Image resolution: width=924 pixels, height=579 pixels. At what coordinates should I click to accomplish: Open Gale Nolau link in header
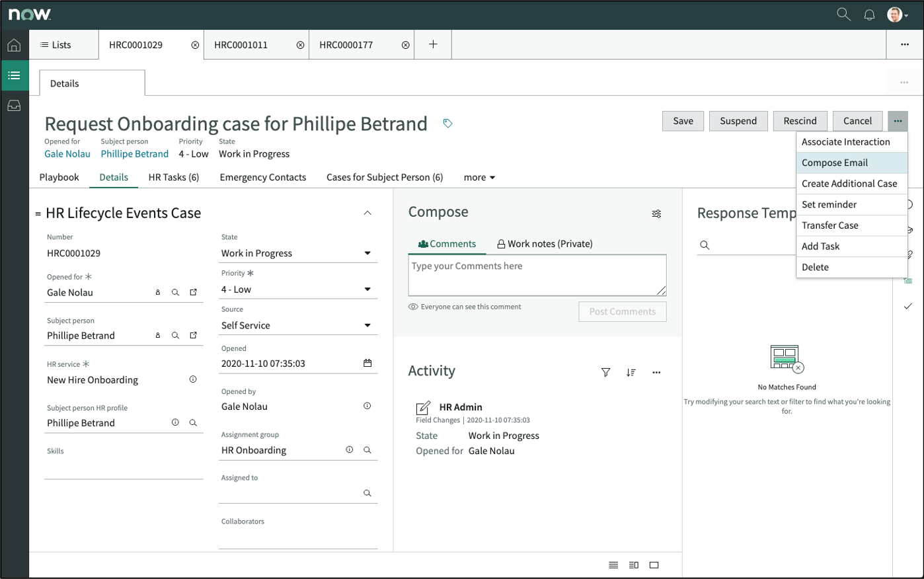pyautogui.click(x=67, y=153)
